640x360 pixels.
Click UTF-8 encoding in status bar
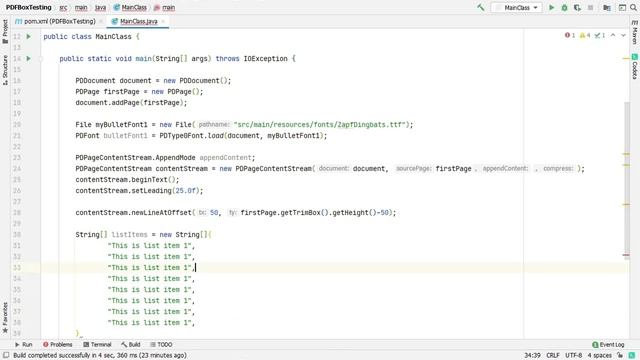573,355
